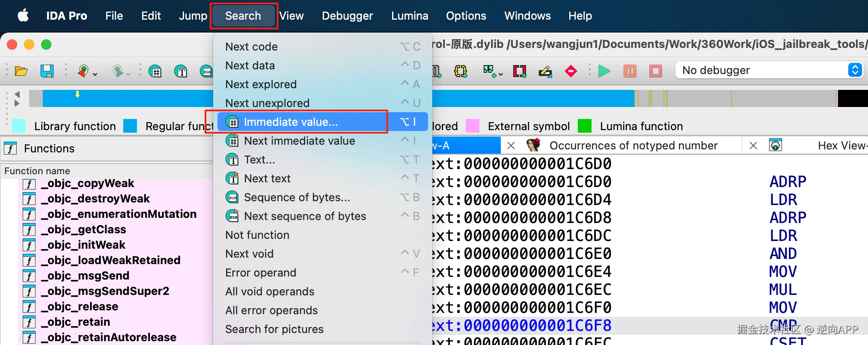Click the jump back arrow icon
Viewport: 868px width, 345px height.
click(x=83, y=71)
